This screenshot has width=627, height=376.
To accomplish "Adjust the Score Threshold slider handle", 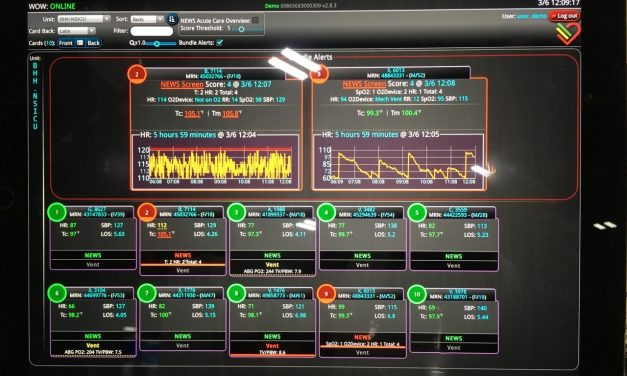I will [241, 29].
